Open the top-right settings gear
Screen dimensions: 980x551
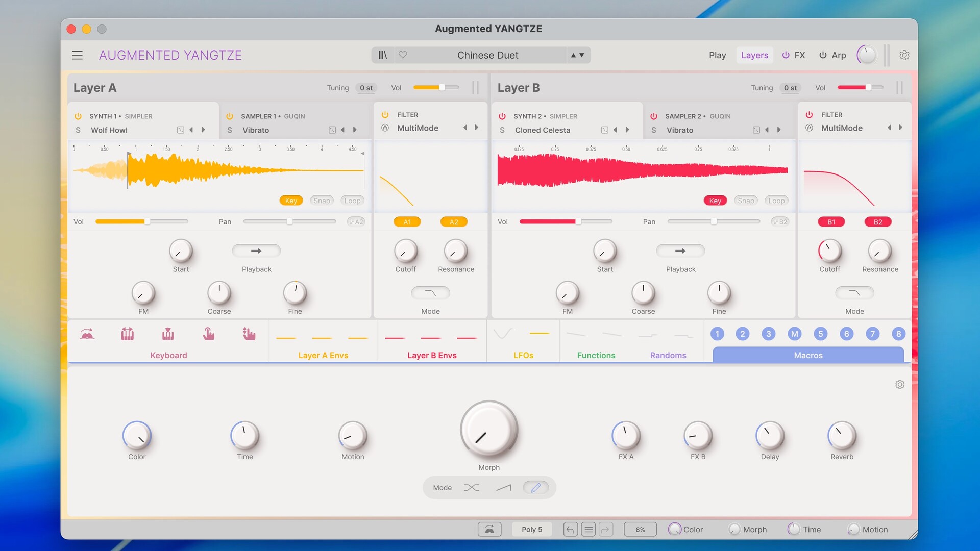coord(904,55)
